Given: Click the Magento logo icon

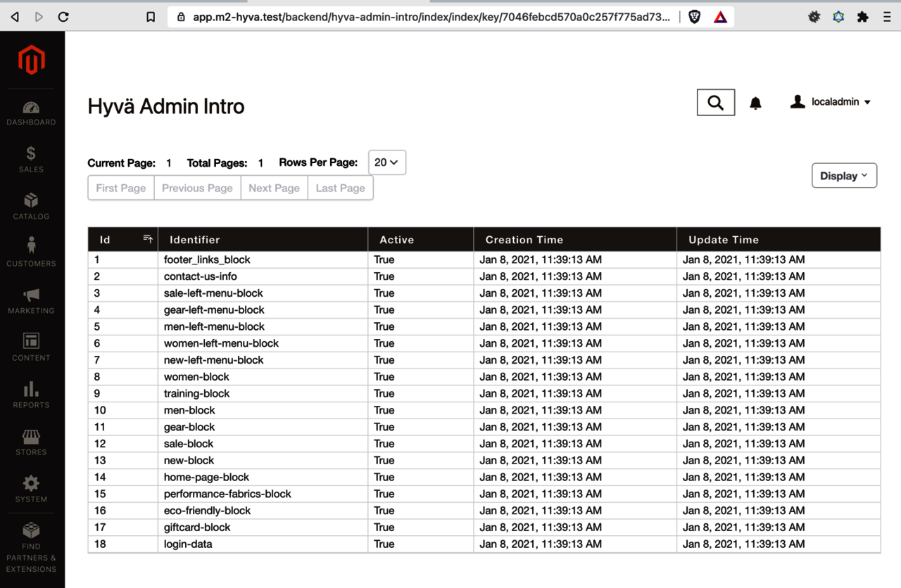Looking at the screenshot, I should coord(32,60).
